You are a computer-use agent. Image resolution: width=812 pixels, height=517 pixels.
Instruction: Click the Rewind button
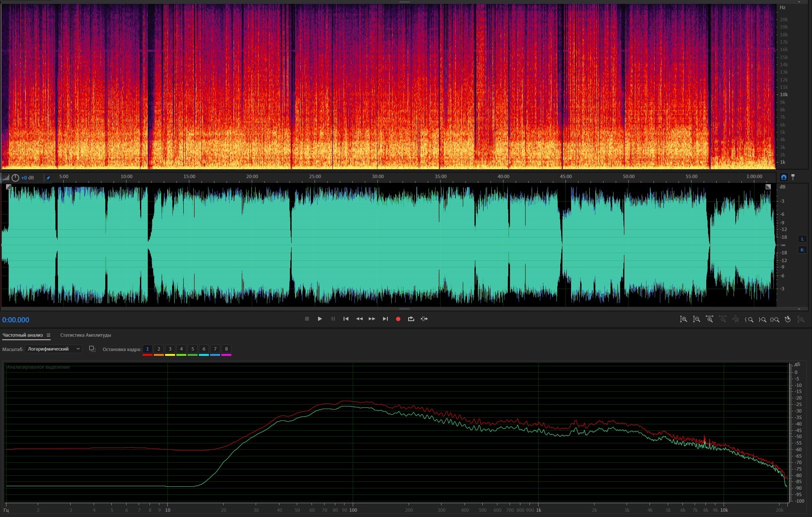[x=359, y=319]
